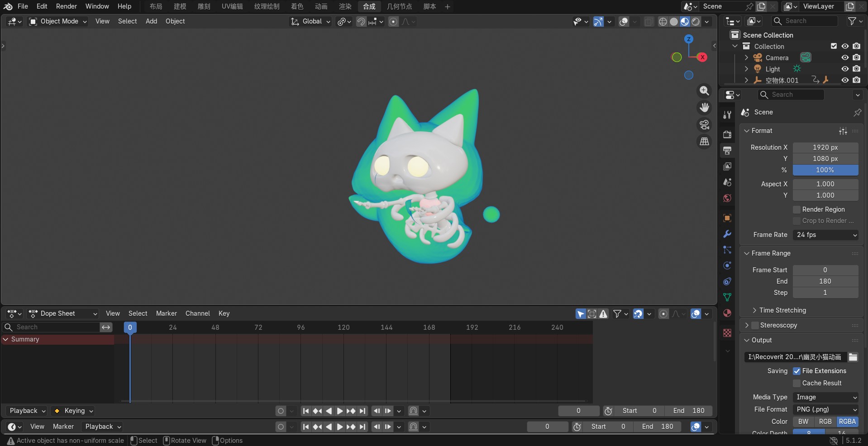The height and width of the screenshot is (446, 868).
Task: Open output path folder browser icon
Action: click(853, 357)
